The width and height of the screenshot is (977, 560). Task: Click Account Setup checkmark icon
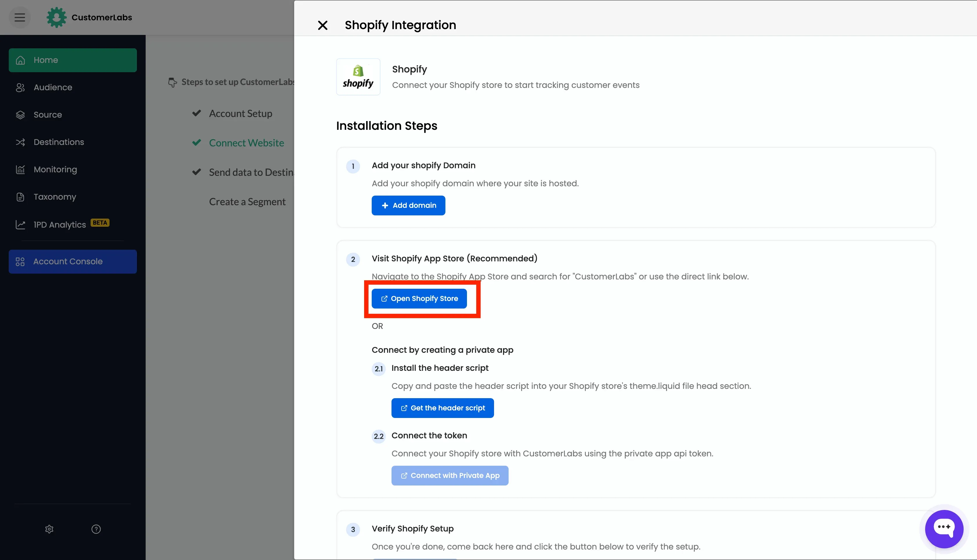pos(197,113)
